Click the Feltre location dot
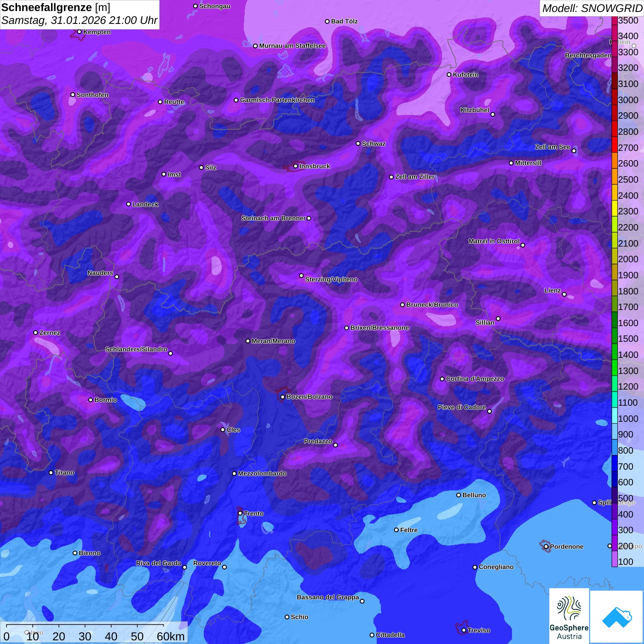The width and height of the screenshot is (644, 644). (396, 530)
